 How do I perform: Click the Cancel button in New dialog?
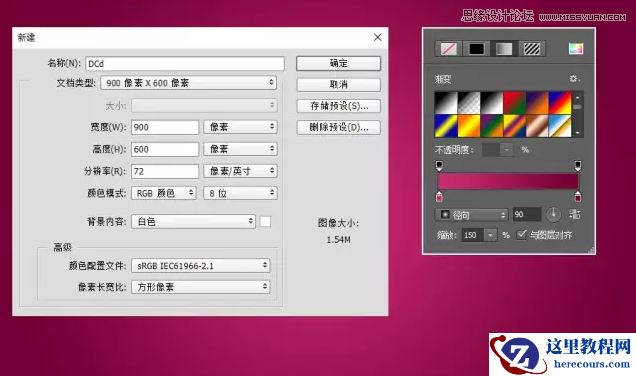338,84
